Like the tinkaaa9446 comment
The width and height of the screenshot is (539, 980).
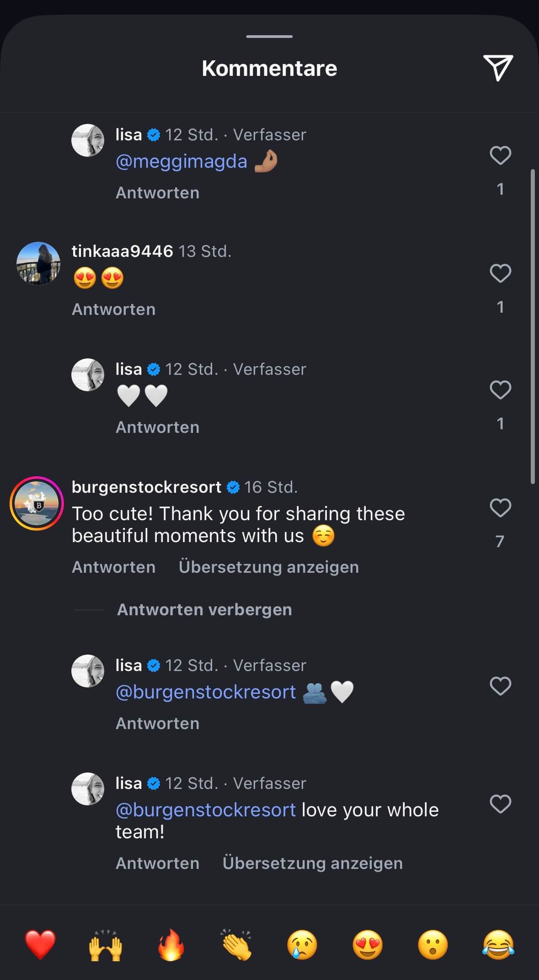coord(500,273)
